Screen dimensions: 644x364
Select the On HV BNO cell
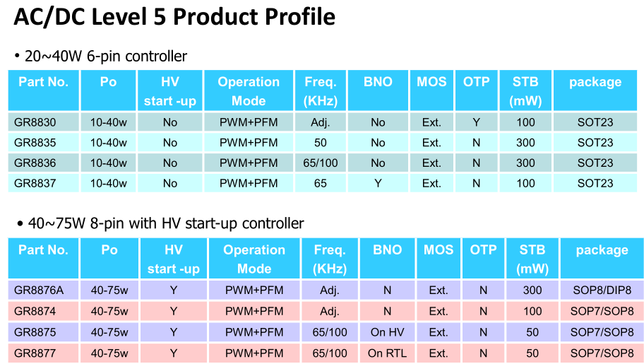[x=387, y=332]
